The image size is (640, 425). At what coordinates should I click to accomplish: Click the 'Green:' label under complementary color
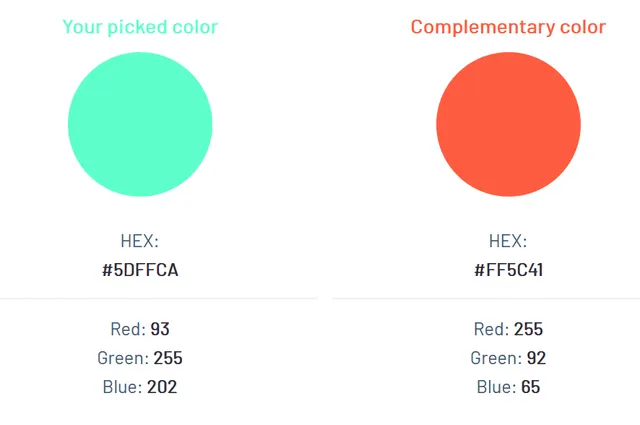point(496,358)
